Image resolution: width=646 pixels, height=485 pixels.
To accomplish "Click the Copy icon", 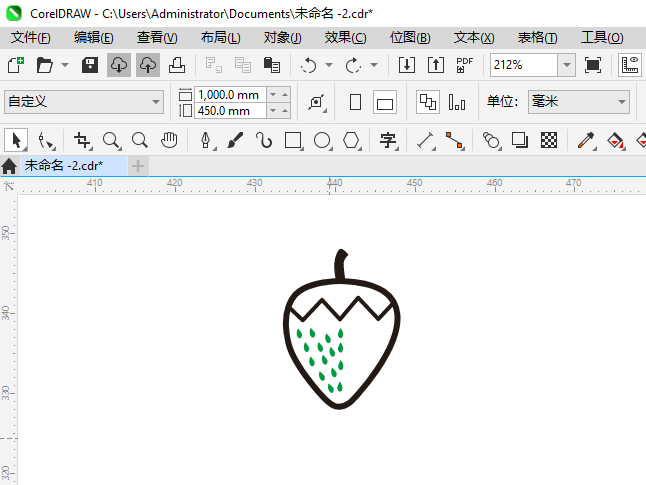I will pyautogui.click(x=243, y=65).
